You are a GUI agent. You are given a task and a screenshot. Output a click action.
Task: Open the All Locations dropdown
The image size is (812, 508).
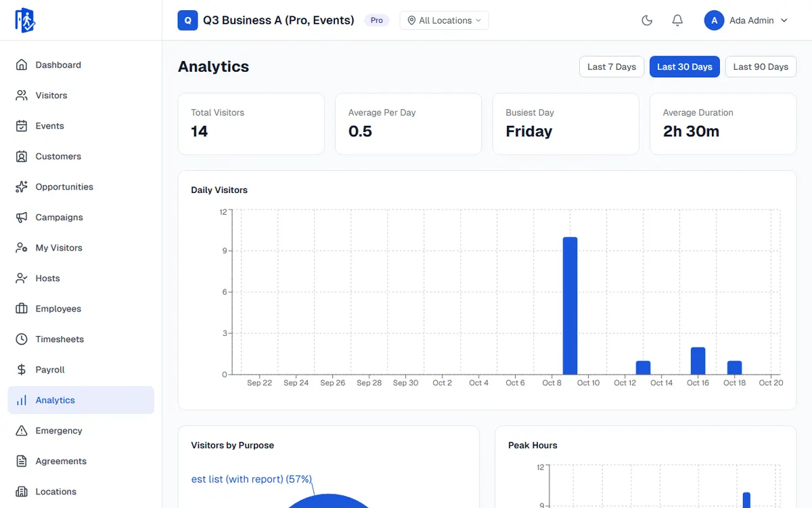(x=444, y=20)
